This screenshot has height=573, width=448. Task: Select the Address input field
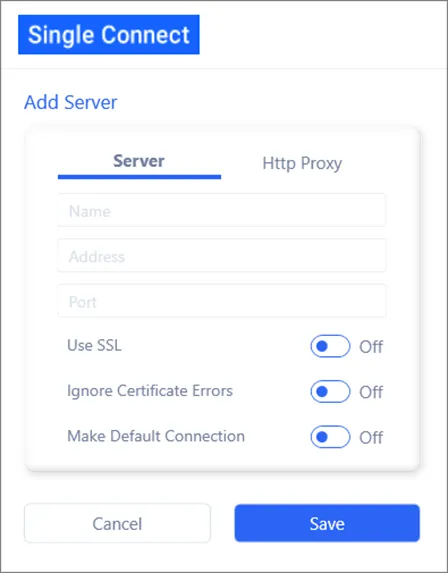click(x=221, y=256)
